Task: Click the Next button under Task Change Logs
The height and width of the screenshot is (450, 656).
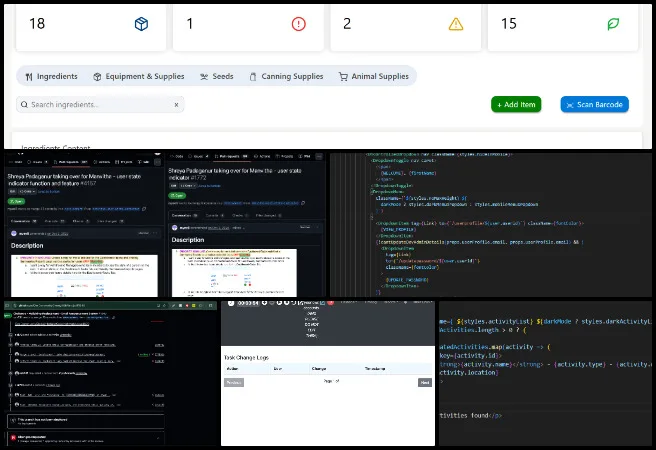Action: tap(425, 382)
